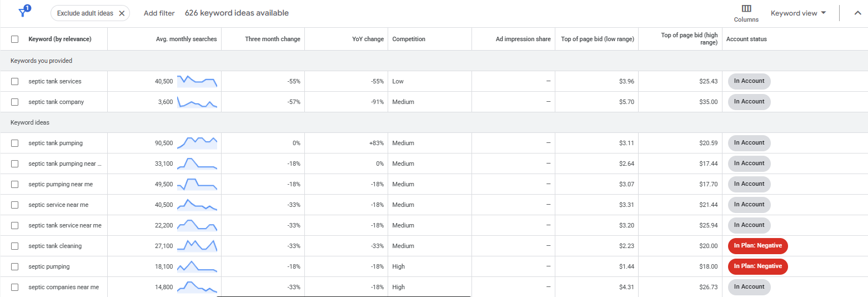Click the septic tank services trend sparkline
The image size is (868, 297).
tap(197, 81)
